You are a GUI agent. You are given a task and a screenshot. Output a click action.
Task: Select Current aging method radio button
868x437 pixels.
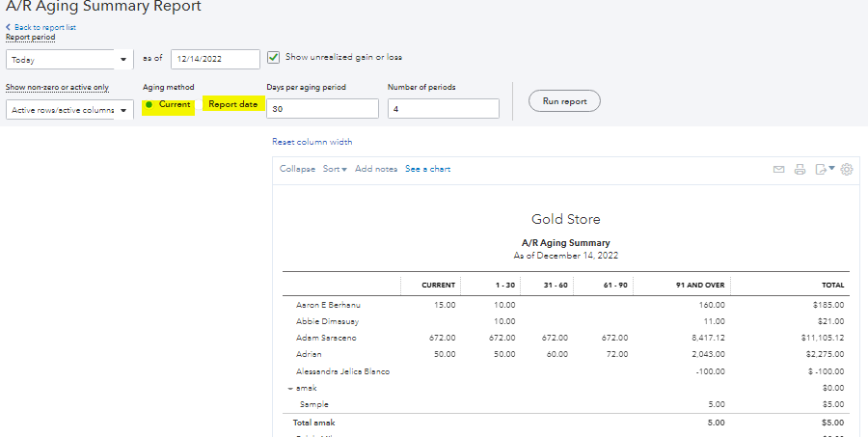(149, 104)
